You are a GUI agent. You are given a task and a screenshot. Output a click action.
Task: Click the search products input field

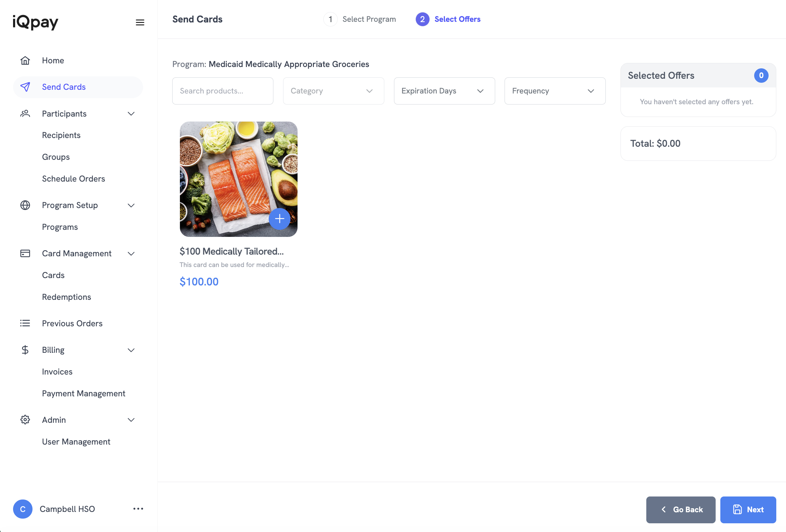(222, 91)
